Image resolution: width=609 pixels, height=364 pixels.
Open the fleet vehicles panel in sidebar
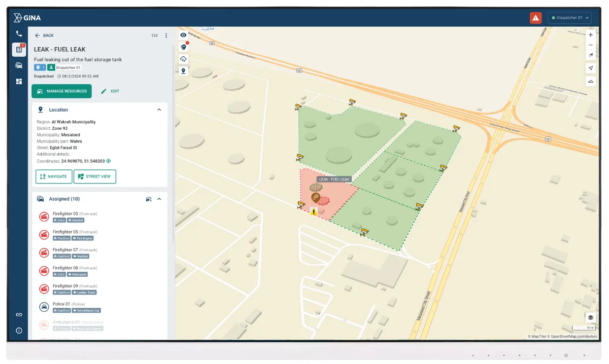point(19,65)
